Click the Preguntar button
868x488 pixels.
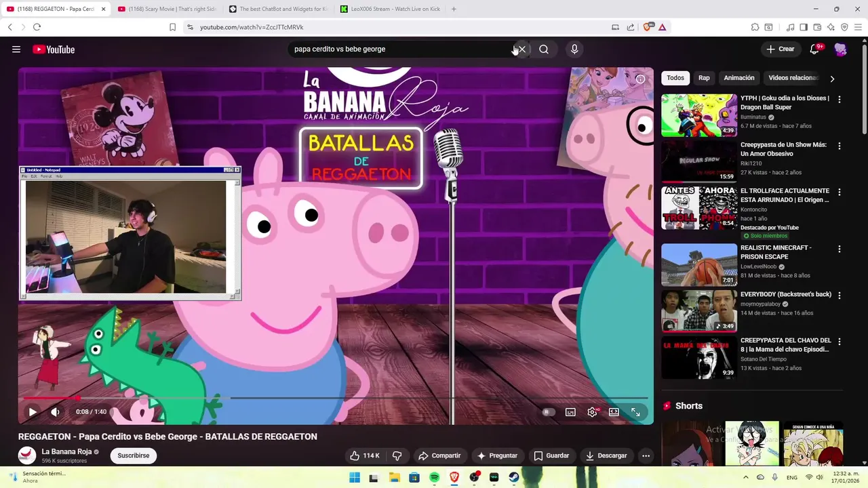tap(497, 455)
